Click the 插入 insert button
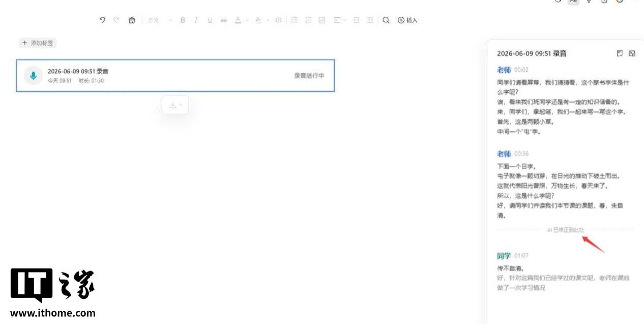 pyautogui.click(x=407, y=20)
